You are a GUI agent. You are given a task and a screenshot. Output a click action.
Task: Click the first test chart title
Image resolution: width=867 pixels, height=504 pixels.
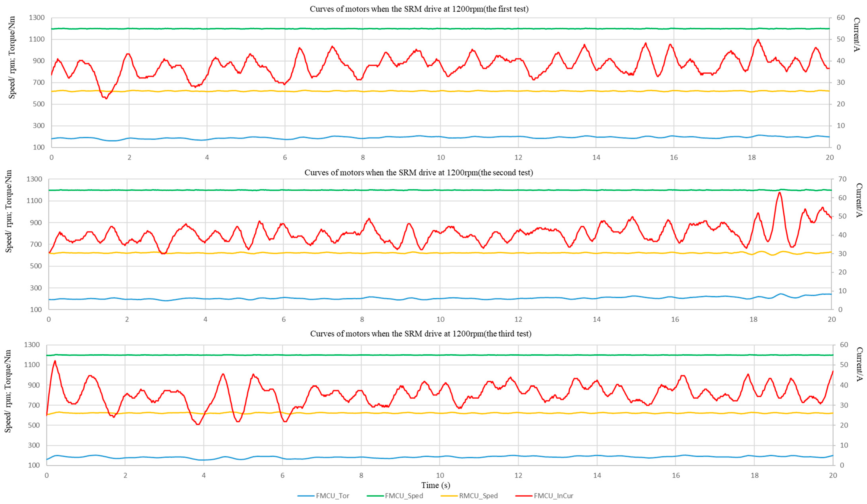coord(419,9)
